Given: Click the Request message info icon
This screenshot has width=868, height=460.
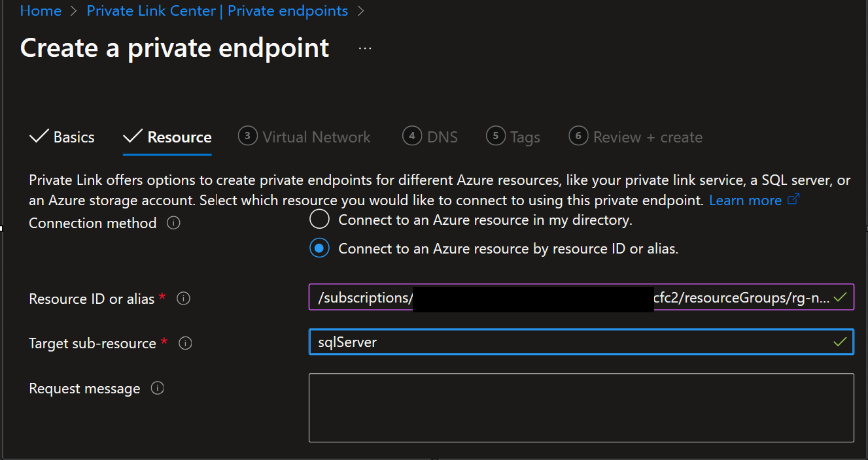Looking at the screenshot, I should [x=157, y=388].
